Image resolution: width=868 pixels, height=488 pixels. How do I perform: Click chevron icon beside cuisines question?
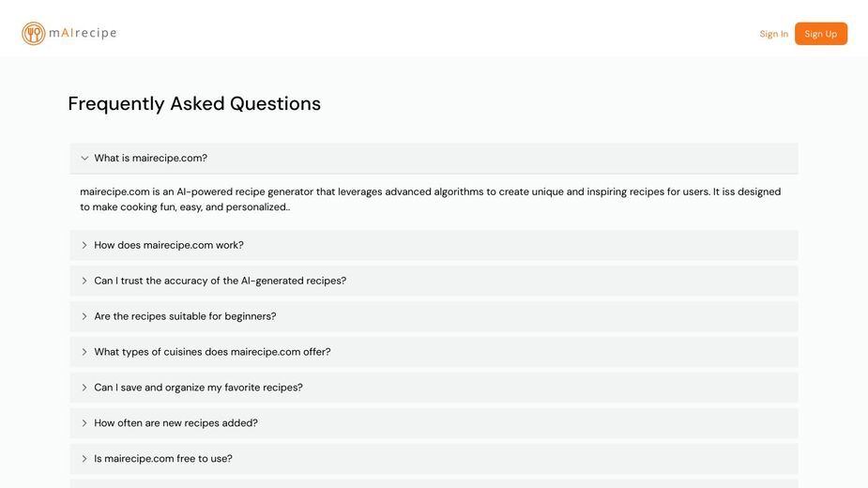coord(84,352)
